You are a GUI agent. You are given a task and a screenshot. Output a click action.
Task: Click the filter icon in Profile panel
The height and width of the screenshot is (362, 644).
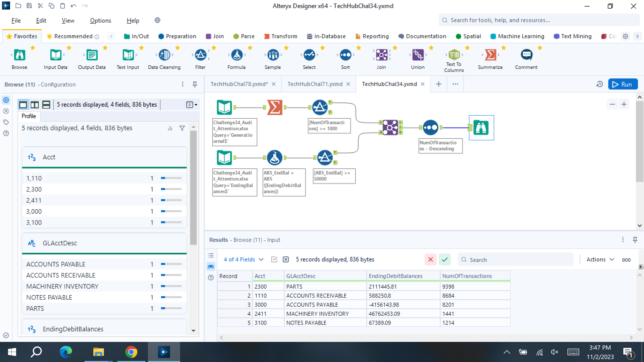pyautogui.click(x=182, y=128)
